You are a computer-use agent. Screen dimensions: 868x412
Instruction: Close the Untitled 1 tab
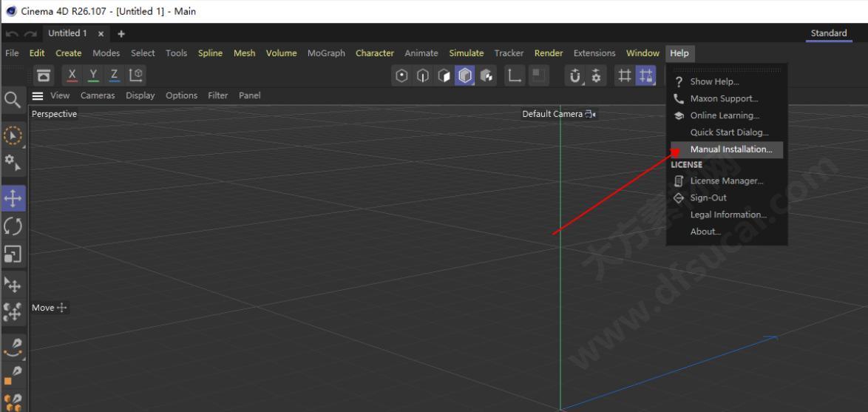click(x=101, y=34)
